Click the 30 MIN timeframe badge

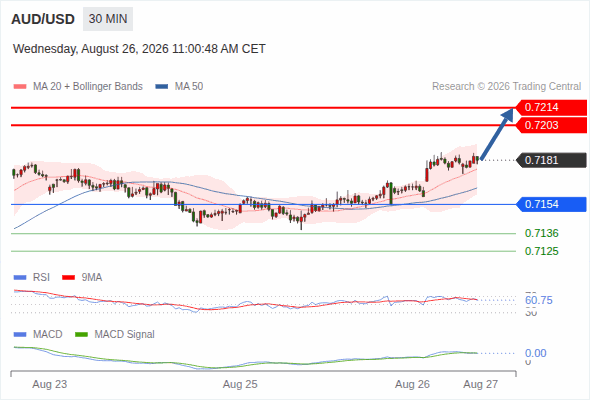(x=108, y=19)
